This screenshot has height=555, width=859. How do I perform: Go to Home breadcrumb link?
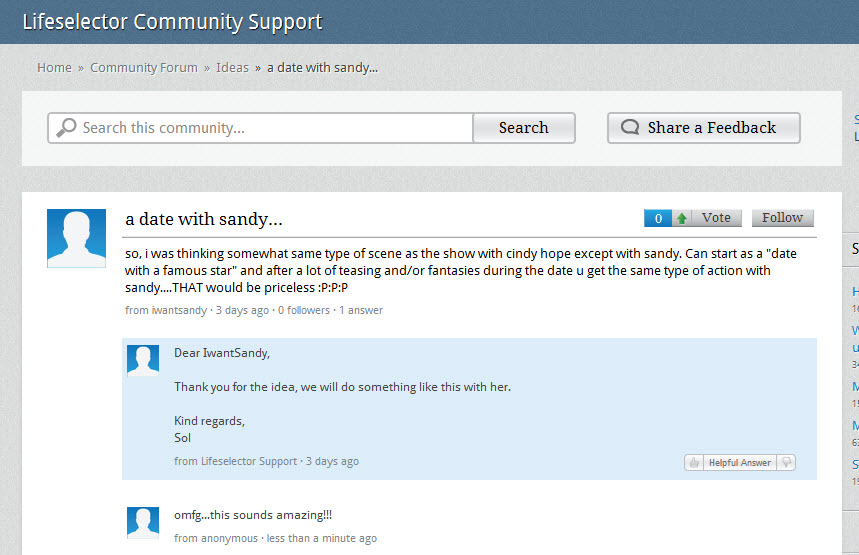tap(54, 68)
